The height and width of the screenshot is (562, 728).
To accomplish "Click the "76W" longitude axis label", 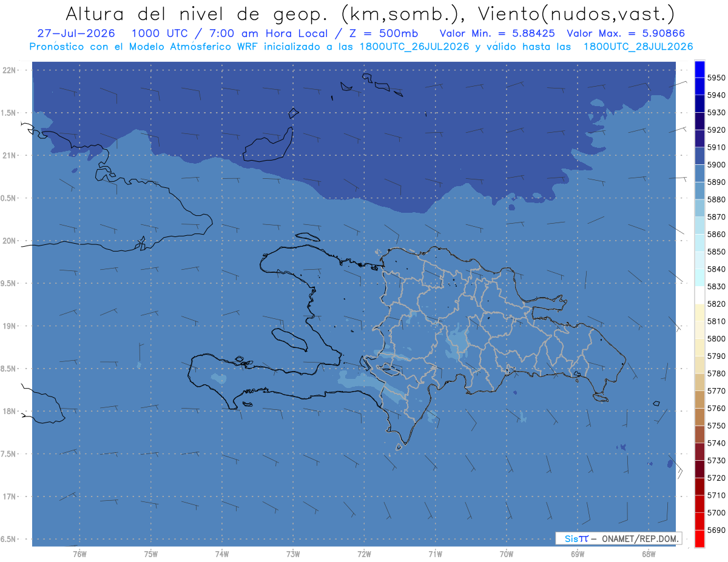I will 79,554.
